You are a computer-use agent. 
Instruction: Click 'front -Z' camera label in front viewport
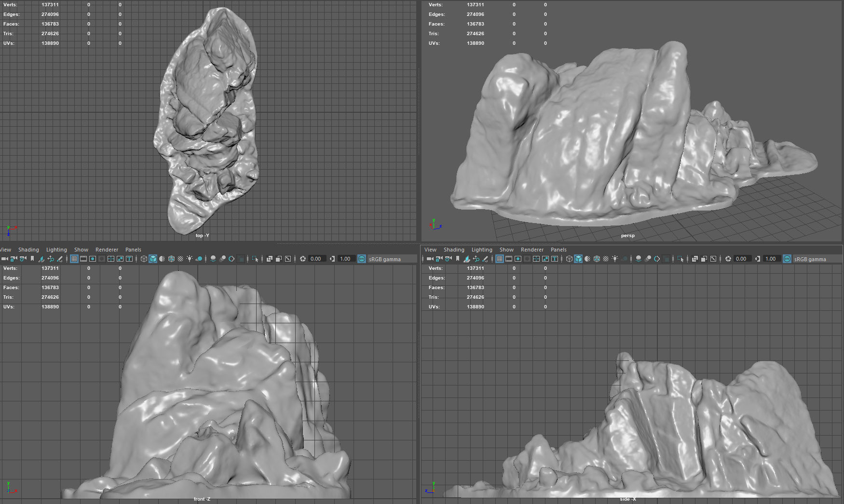(x=202, y=499)
